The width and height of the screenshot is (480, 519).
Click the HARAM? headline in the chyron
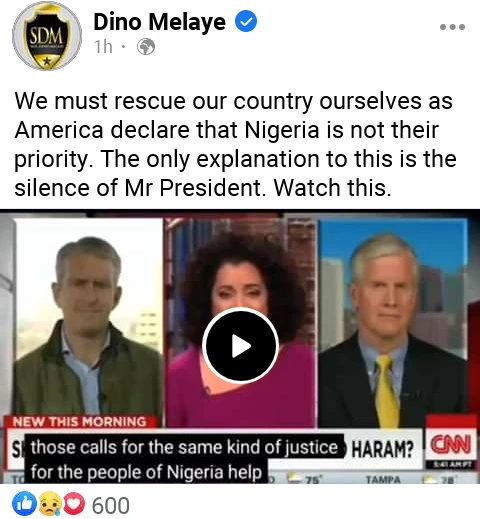pyautogui.click(x=383, y=450)
